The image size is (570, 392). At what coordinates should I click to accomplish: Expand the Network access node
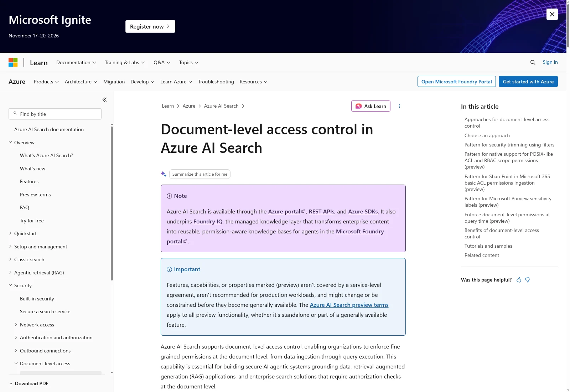[x=16, y=325]
